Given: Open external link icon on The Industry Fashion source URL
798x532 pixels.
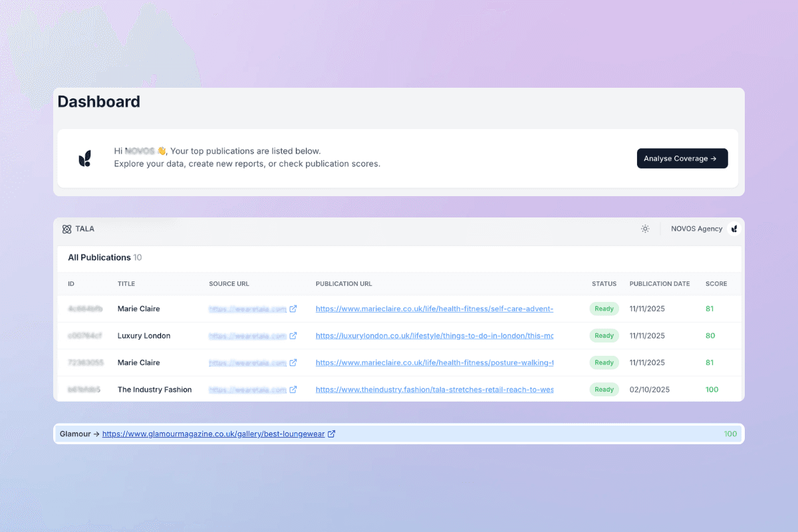Looking at the screenshot, I should click(293, 389).
